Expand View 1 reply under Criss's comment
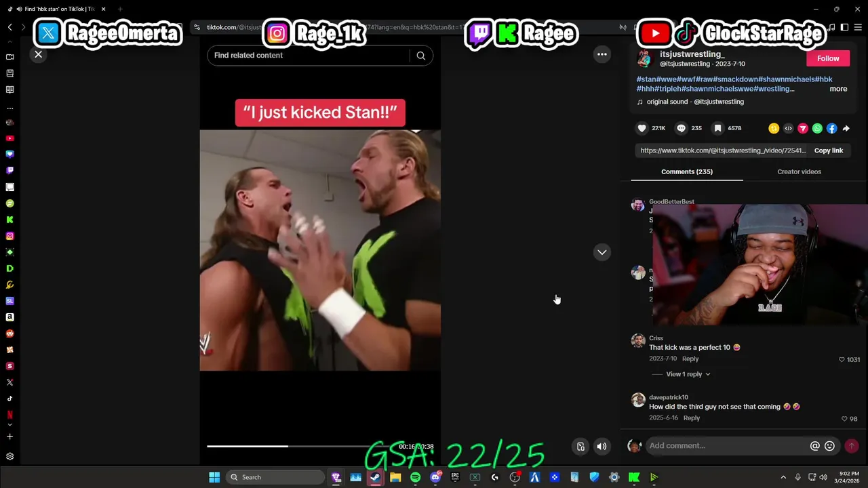The height and width of the screenshot is (488, 868). (688, 374)
